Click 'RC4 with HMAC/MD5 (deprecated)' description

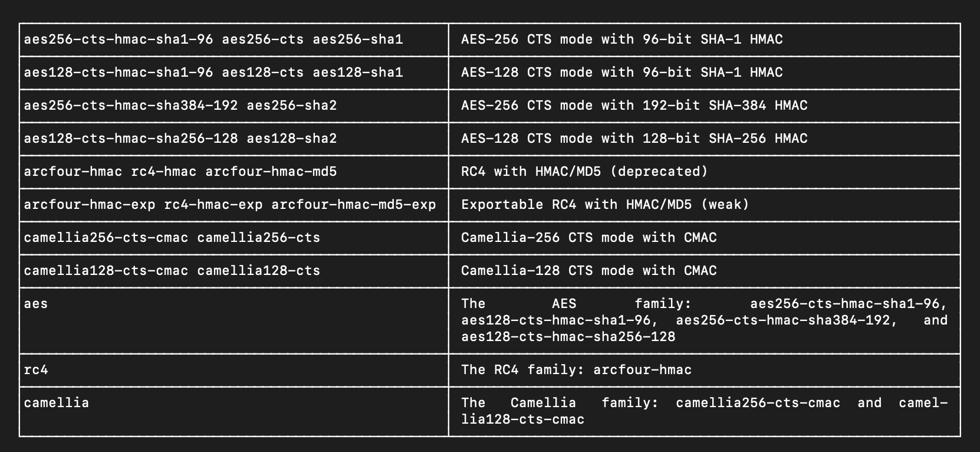584,172
